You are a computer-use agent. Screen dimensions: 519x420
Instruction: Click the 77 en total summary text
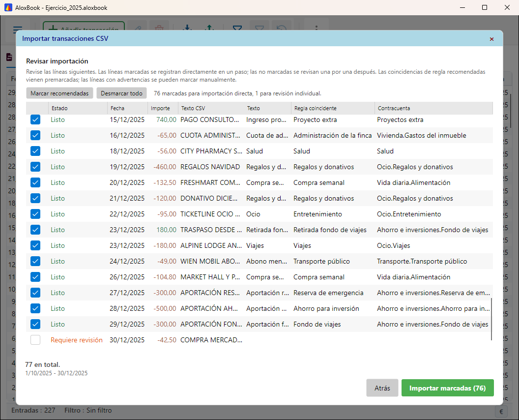(x=43, y=364)
